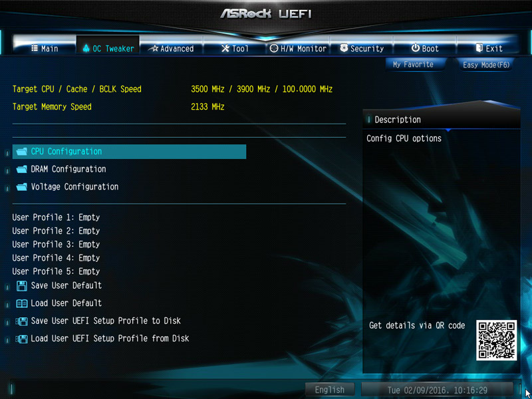Click the OC Tweaker flame icon
The height and width of the screenshot is (399, 532).
coord(86,48)
